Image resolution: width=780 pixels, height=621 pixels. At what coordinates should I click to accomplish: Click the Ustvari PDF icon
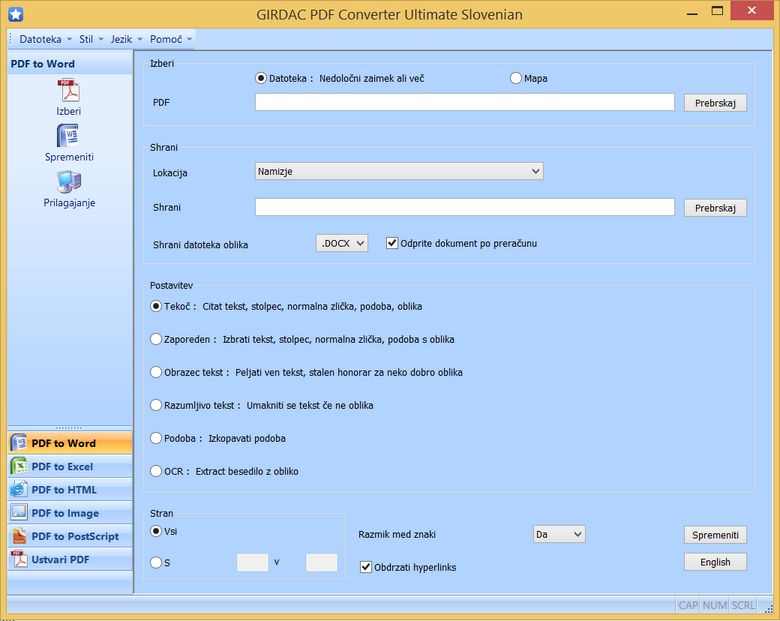coord(19,559)
